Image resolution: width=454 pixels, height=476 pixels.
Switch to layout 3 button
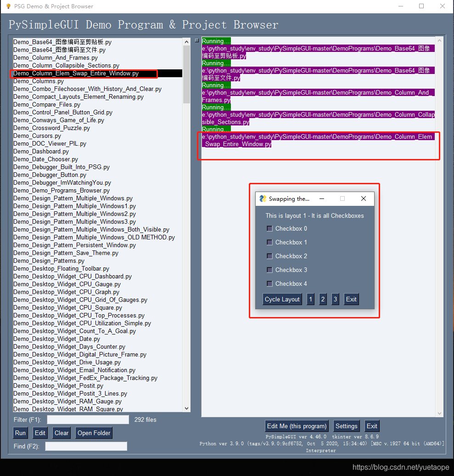pos(335,299)
